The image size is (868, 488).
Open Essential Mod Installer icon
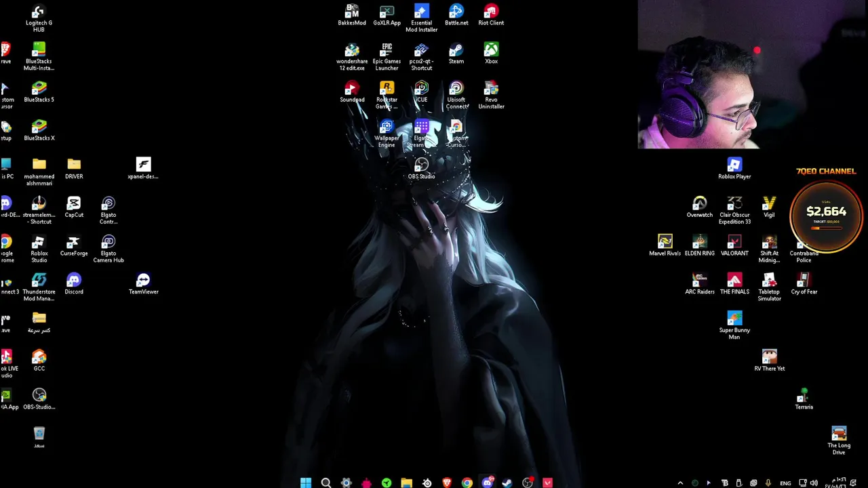pos(421,18)
